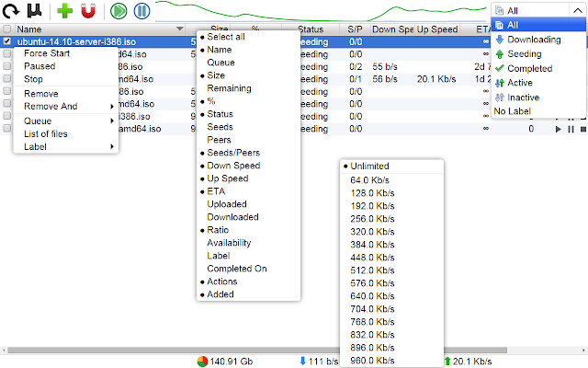This screenshot has height=368, width=588.
Task: Collapse filter list with the up chevron
Action: coord(578,11)
